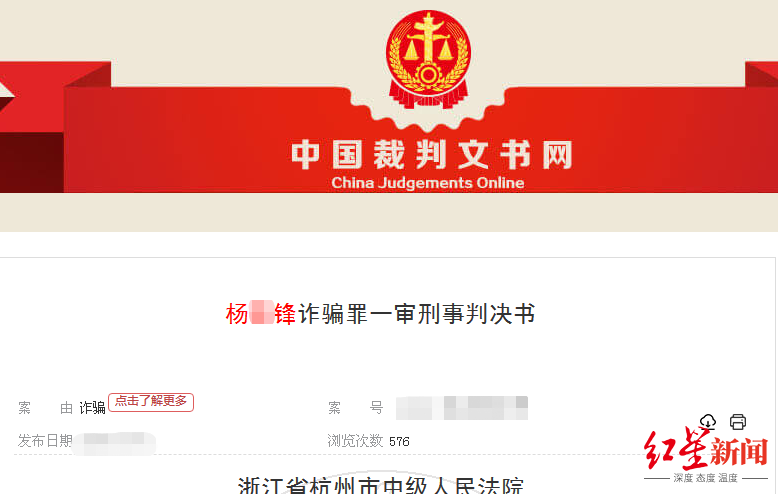
Task: Click the judgment title 诈骗罪一审刑事判决书
Action: click(417, 314)
